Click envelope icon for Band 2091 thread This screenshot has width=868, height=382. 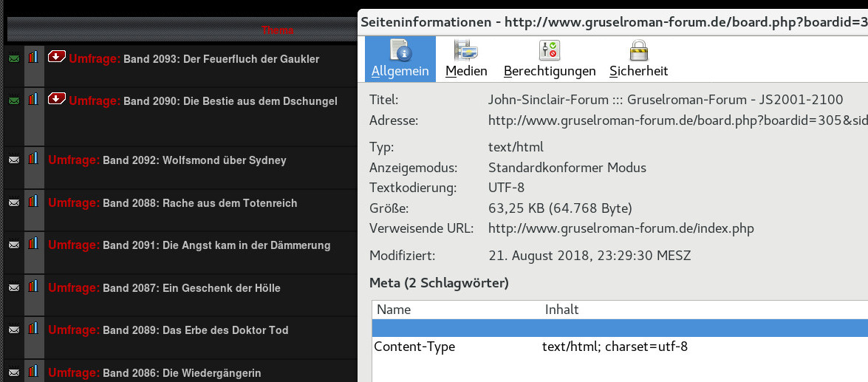pos(14,245)
